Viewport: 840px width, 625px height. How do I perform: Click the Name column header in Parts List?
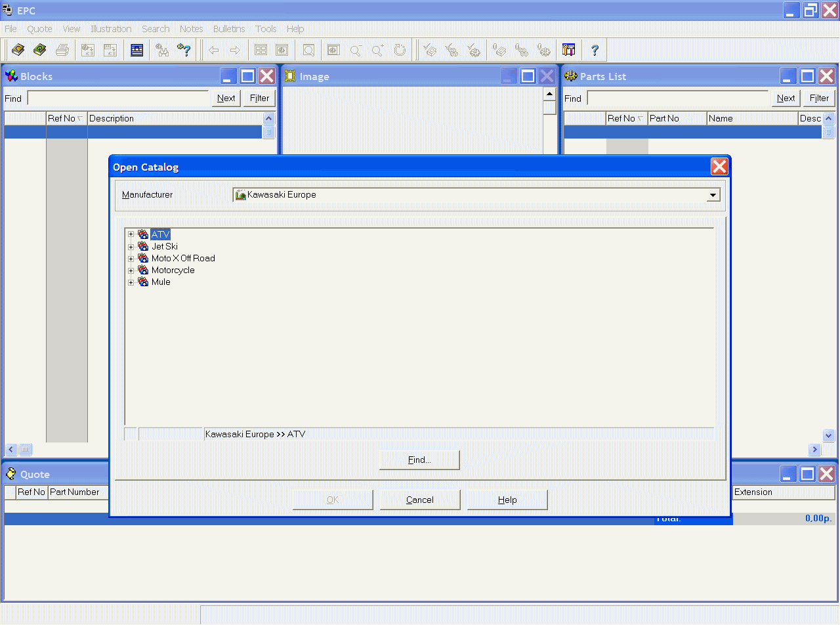752,119
